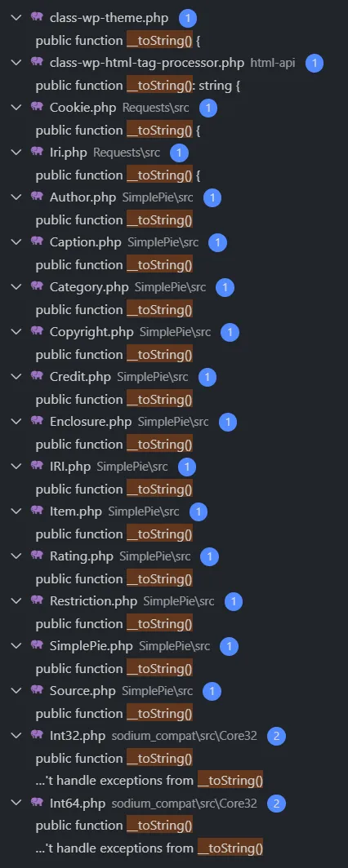Click the result count badge for class-wp-html-tag-processor.php

(315, 63)
